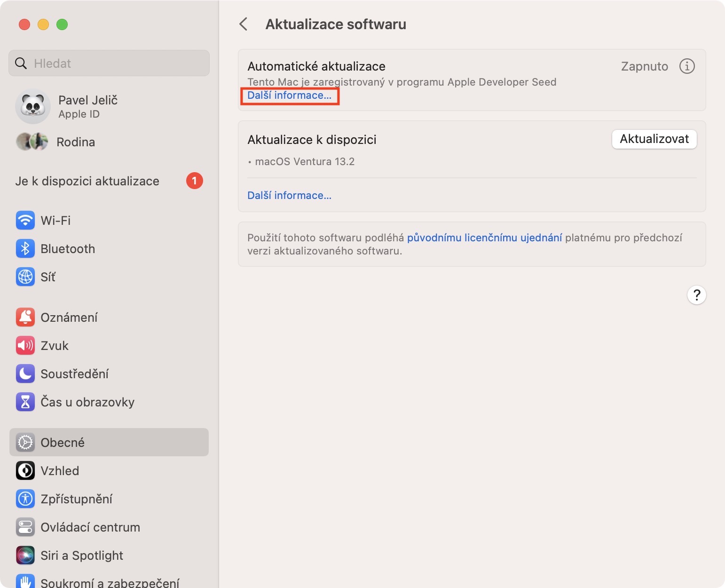Select the Síť globe icon
The image size is (725, 588).
point(25,277)
